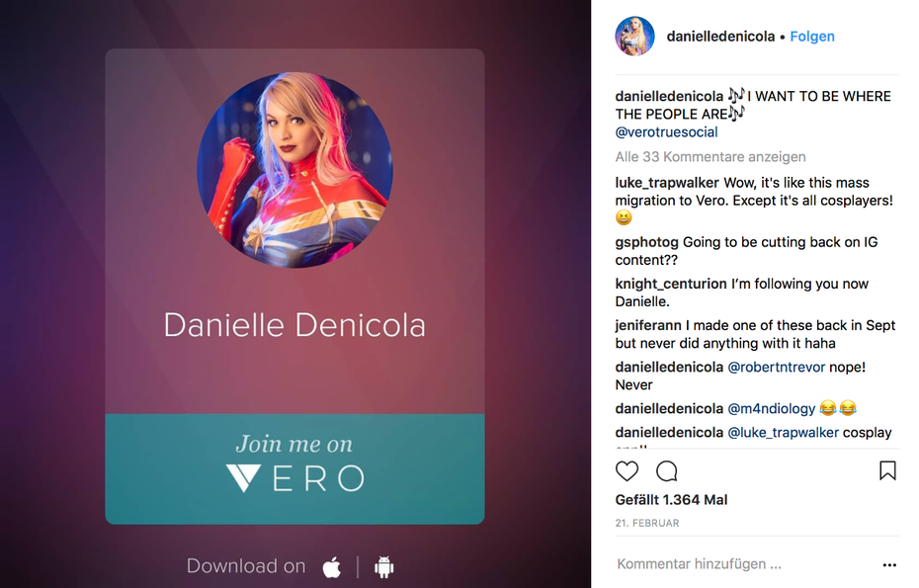Visit knight_centurion's profile
The width and height of the screenshot is (919, 588).
[x=671, y=284]
